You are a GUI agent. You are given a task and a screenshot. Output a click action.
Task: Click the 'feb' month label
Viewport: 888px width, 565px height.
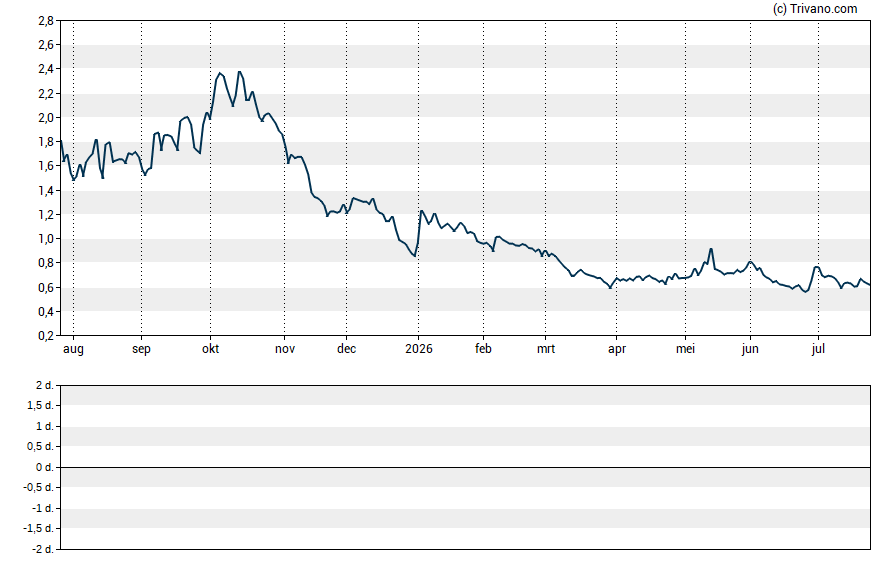click(x=483, y=348)
